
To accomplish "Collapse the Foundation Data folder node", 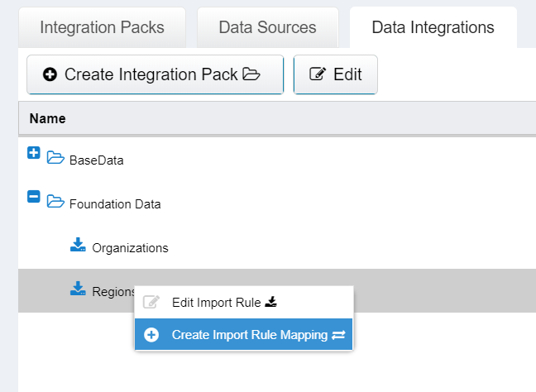I will coord(34,197).
